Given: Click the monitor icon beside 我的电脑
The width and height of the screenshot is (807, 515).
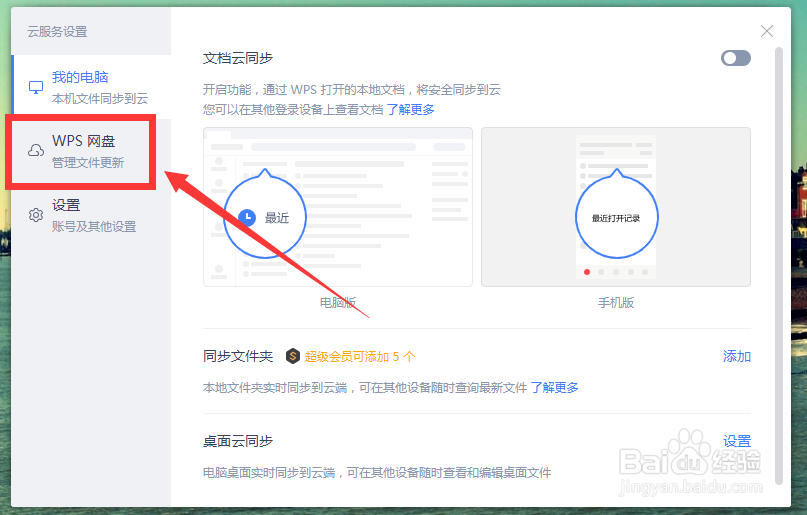Looking at the screenshot, I should click(x=36, y=87).
